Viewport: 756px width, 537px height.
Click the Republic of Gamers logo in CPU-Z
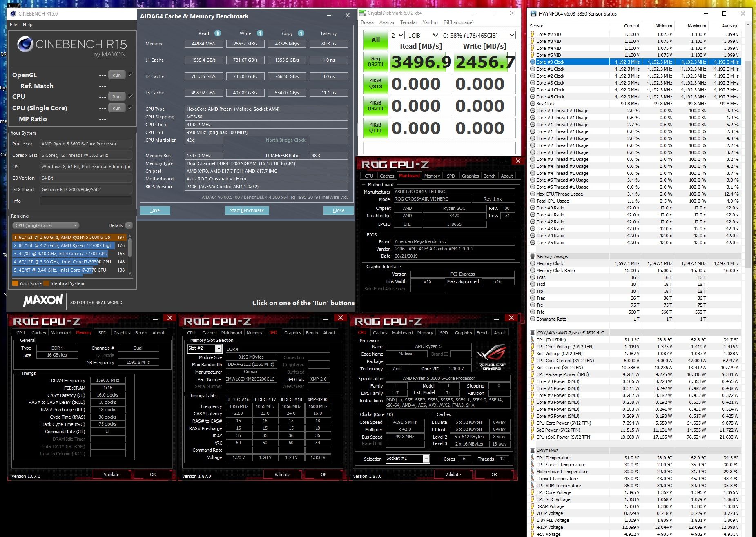tap(492, 357)
